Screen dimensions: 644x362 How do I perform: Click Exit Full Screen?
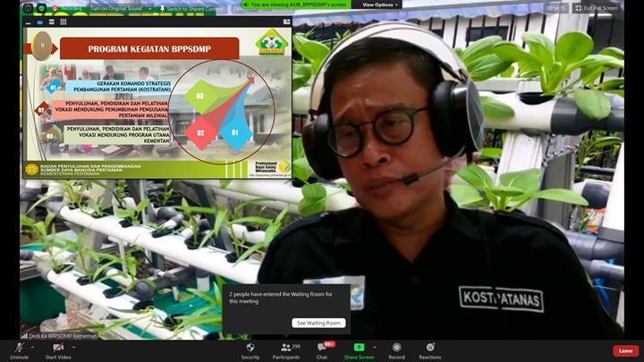(597, 8)
